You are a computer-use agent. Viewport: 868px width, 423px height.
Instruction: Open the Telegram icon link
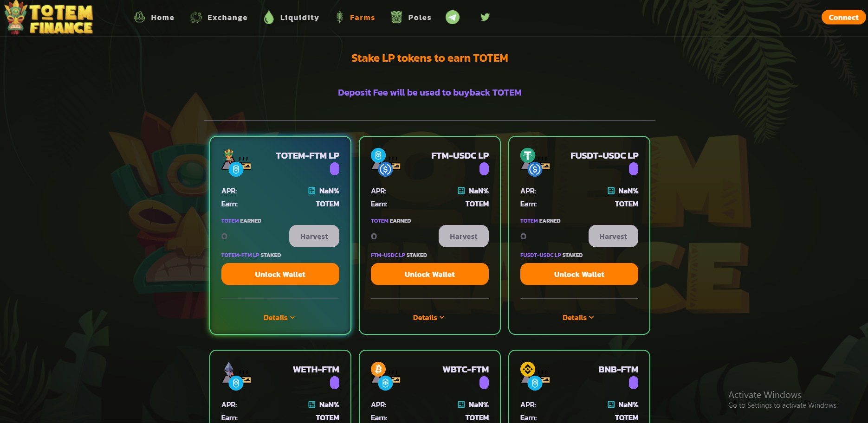(453, 17)
